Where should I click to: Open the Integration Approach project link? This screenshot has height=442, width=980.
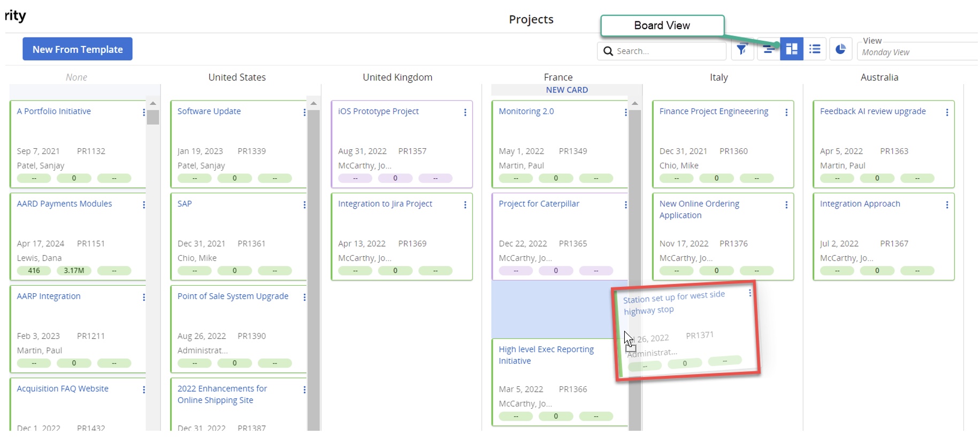[x=860, y=204]
